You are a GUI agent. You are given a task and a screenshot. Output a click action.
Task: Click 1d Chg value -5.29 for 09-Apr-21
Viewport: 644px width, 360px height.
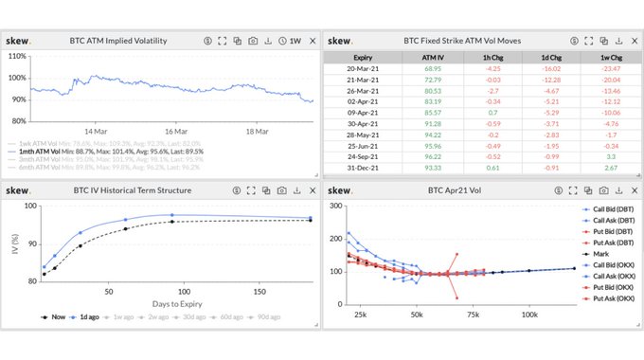(x=551, y=113)
